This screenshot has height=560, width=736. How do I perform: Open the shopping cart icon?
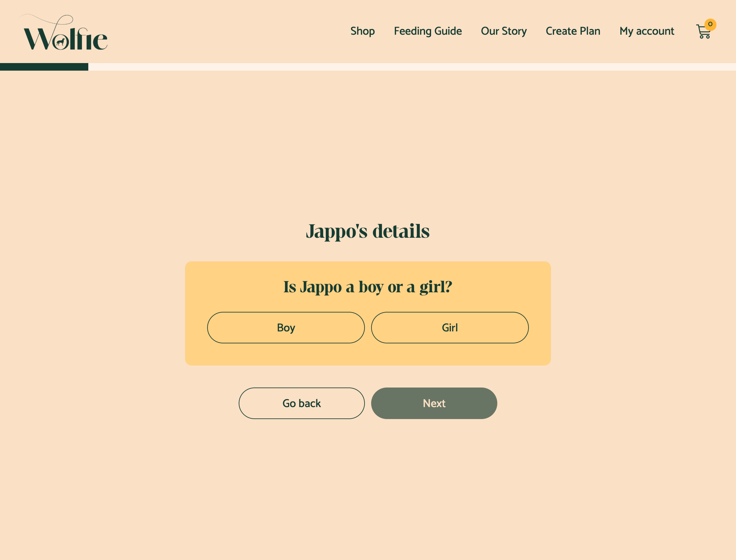click(703, 32)
